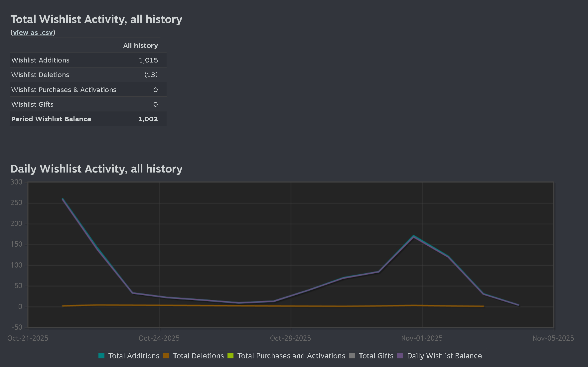Viewport: 588px width, 367px height.
Task: Click the teal Total Additions legend swatch
Action: click(x=101, y=356)
